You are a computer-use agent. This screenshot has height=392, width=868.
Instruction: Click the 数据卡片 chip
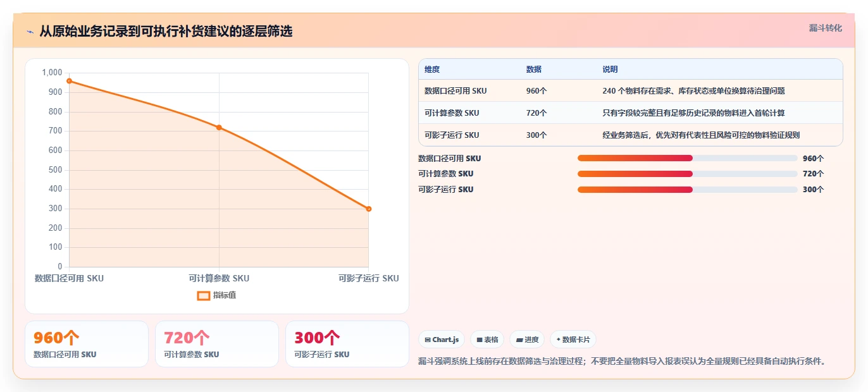pos(573,340)
